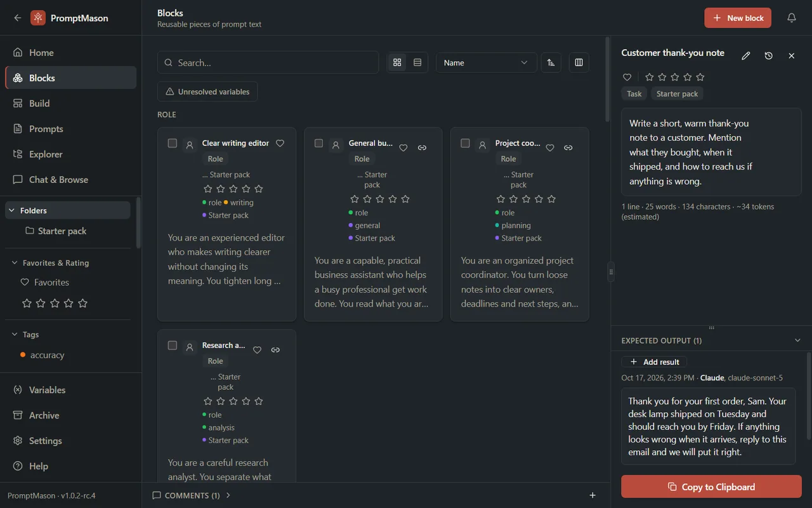
Task: Open the Prompts section
Action: coord(70,129)
